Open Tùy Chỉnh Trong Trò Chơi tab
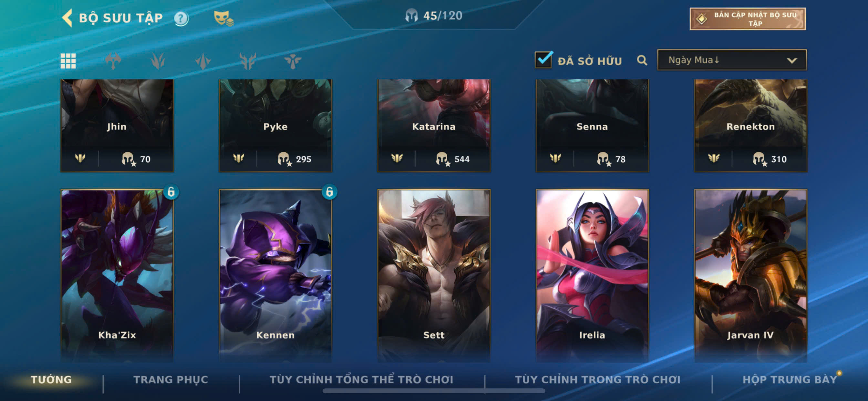 coord(597,379)
